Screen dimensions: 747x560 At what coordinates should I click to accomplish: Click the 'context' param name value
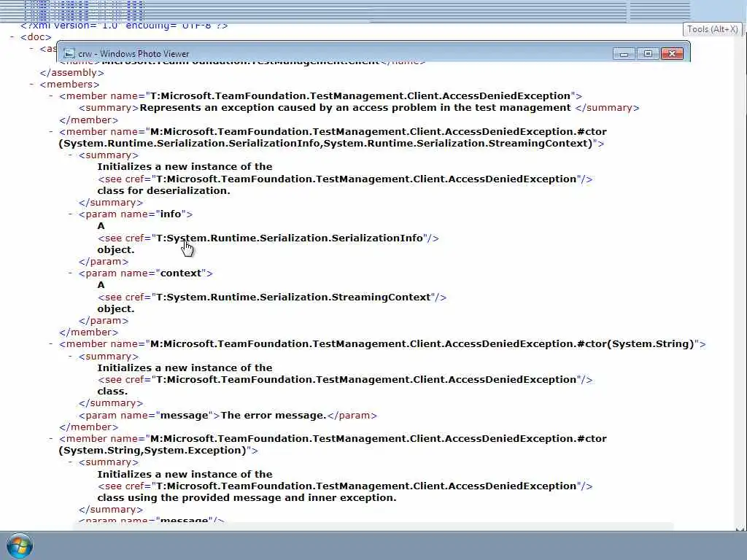181,273
